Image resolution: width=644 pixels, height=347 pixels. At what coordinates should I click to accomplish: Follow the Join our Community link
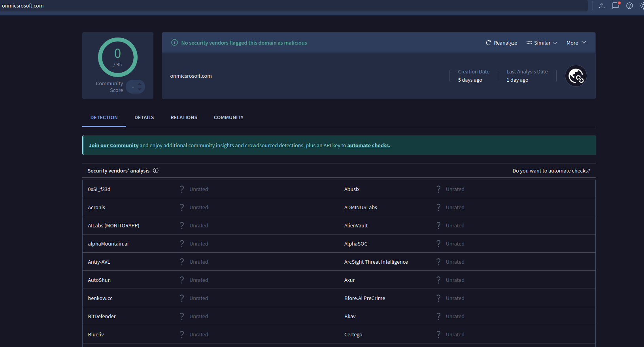pos(113,145)
